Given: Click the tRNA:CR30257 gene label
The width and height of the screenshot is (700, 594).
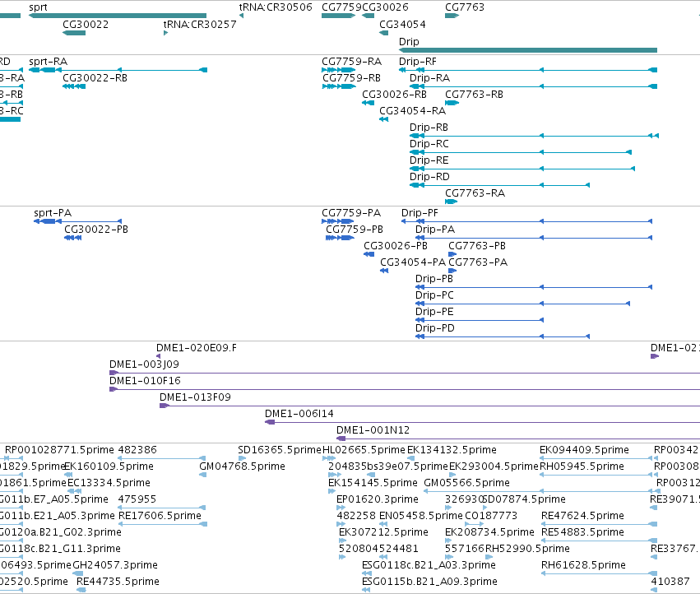Looking at the screenshot, I should [200, 24].
